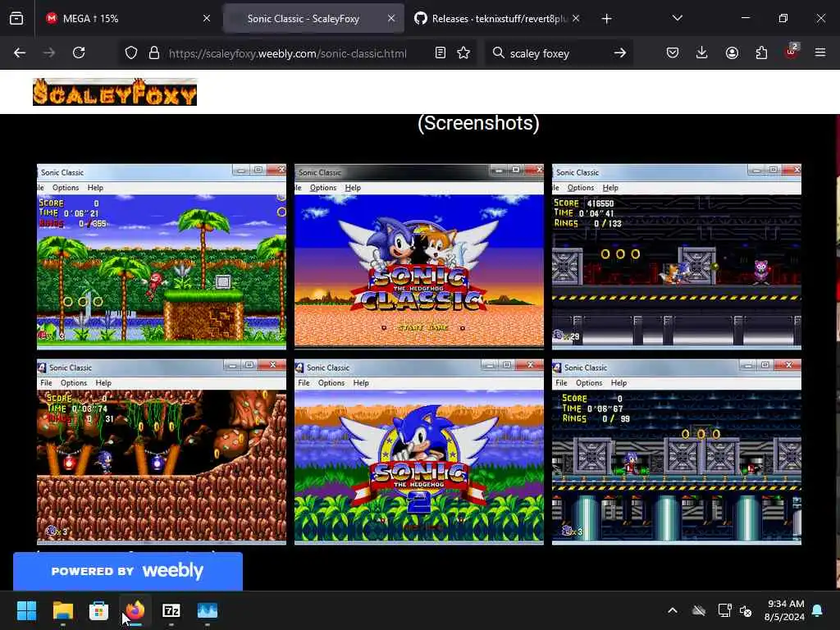Open the Photos app taskbar icon
840x630 pixels.
click(208, 610)
